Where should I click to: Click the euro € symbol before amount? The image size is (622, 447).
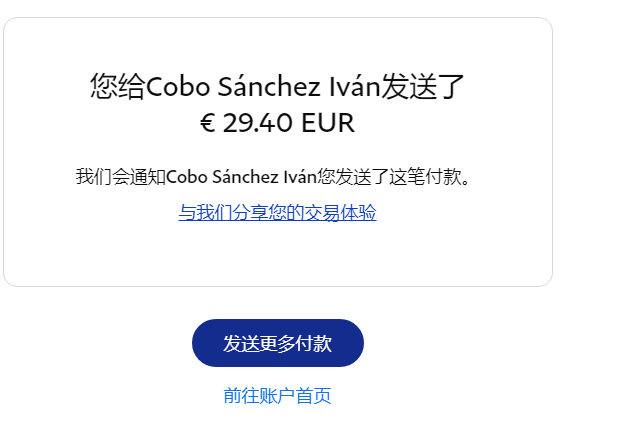coord(208,123)
